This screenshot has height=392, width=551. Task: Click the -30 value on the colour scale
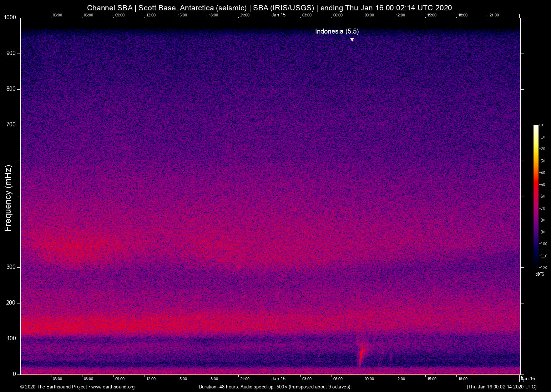542,161
